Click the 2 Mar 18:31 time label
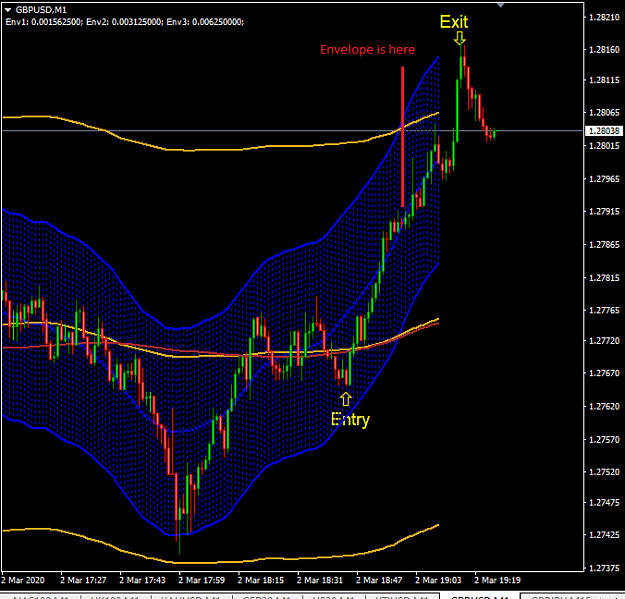The height and width of the screenshot is (599, 625). click(x=320, y=580)
